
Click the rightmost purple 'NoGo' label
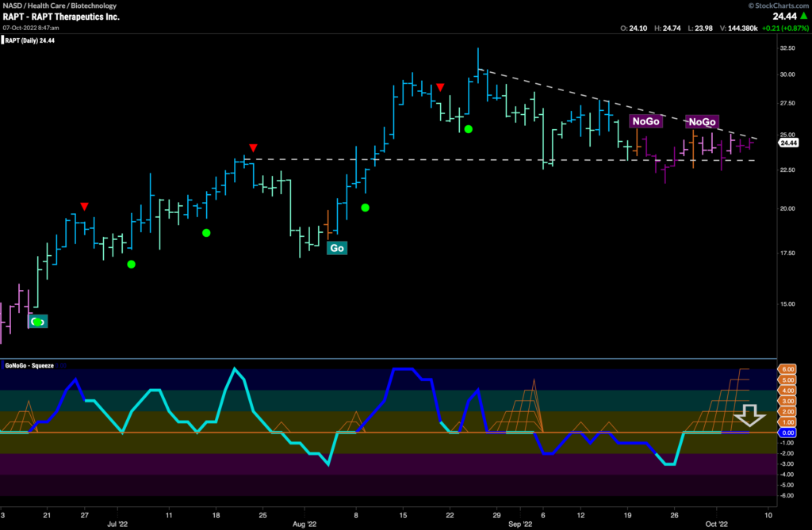pos(701,121)
